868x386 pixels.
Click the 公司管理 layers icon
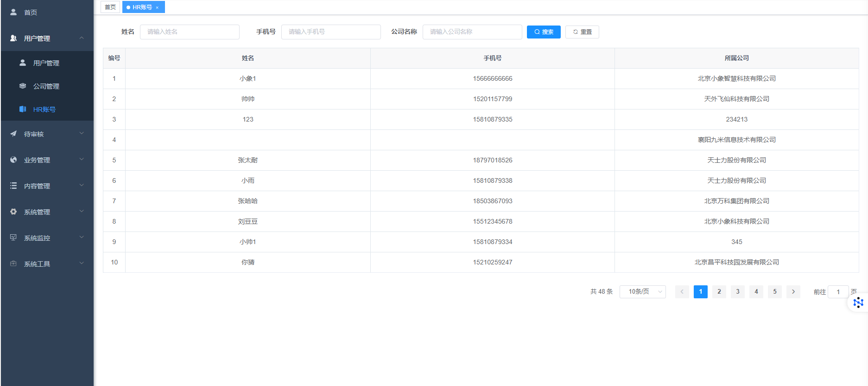point(23,86)
